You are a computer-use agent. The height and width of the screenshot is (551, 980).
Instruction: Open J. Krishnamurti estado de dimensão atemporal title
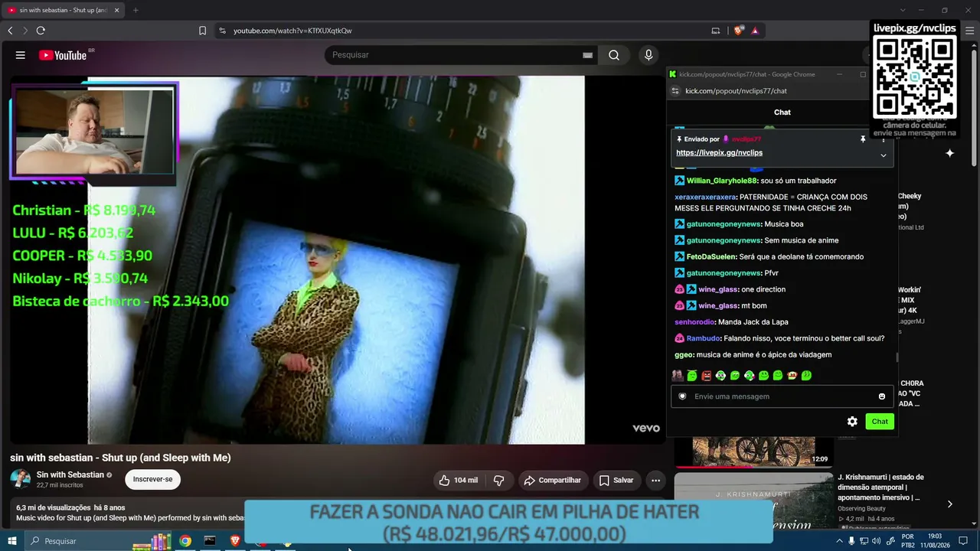coord(880,487)
